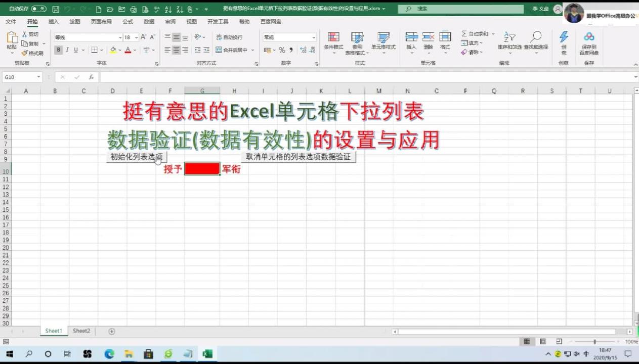
Task: Click the 取消单元格的列表选项数据验证 button
Action: (x=297, y=157)
